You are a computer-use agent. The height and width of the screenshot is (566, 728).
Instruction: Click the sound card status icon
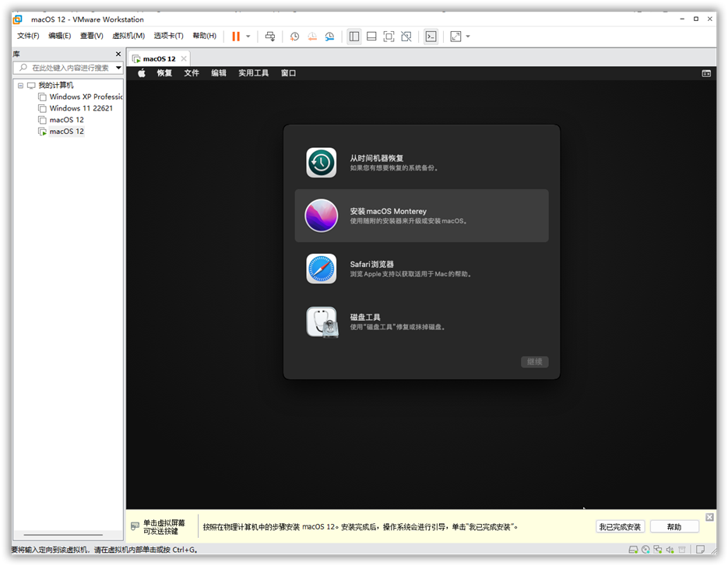point(670,550)
